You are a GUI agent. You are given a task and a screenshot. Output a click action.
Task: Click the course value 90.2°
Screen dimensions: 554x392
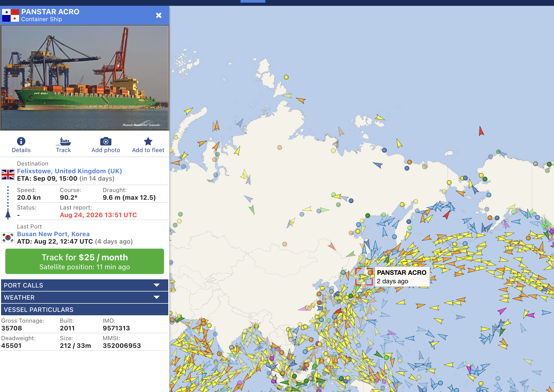pos(69,198)
